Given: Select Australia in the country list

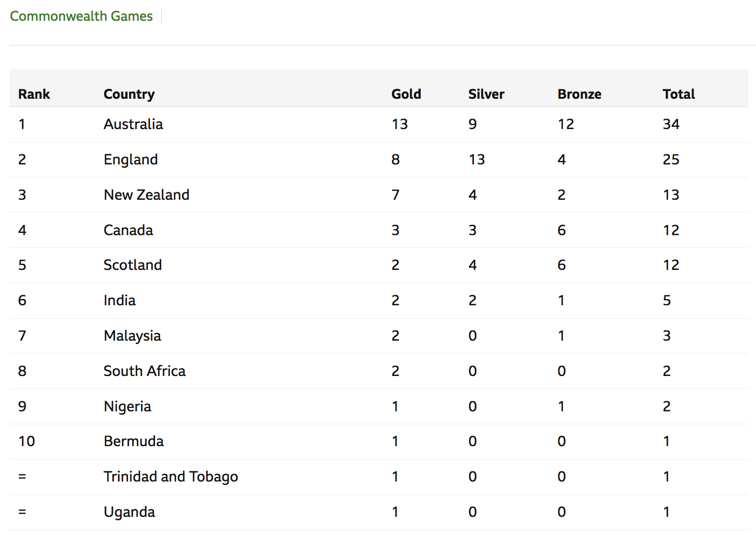Looking at the screenshot, I should 133,124.
